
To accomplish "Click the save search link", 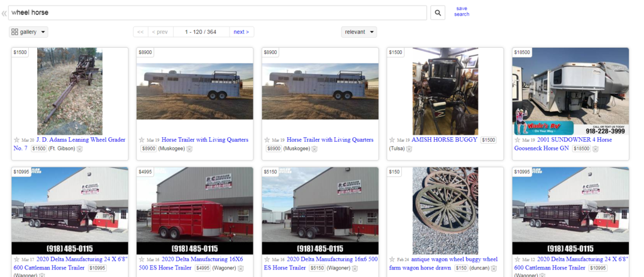I will [x=462, y=11].
